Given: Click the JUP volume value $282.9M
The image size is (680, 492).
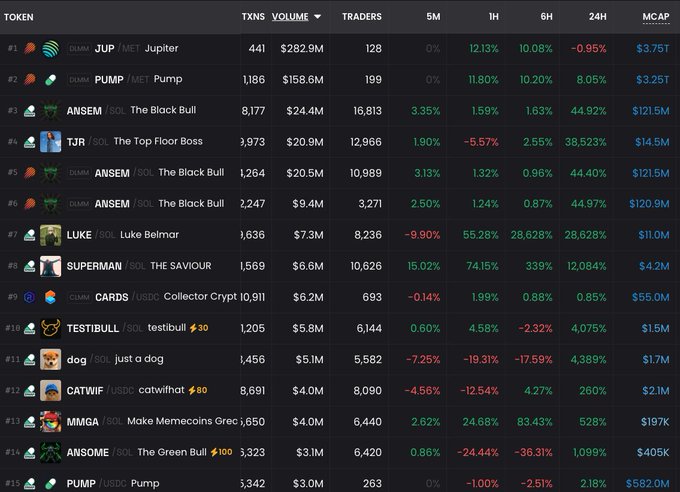Looking at the screenshot, I should (x=302, y=49).
